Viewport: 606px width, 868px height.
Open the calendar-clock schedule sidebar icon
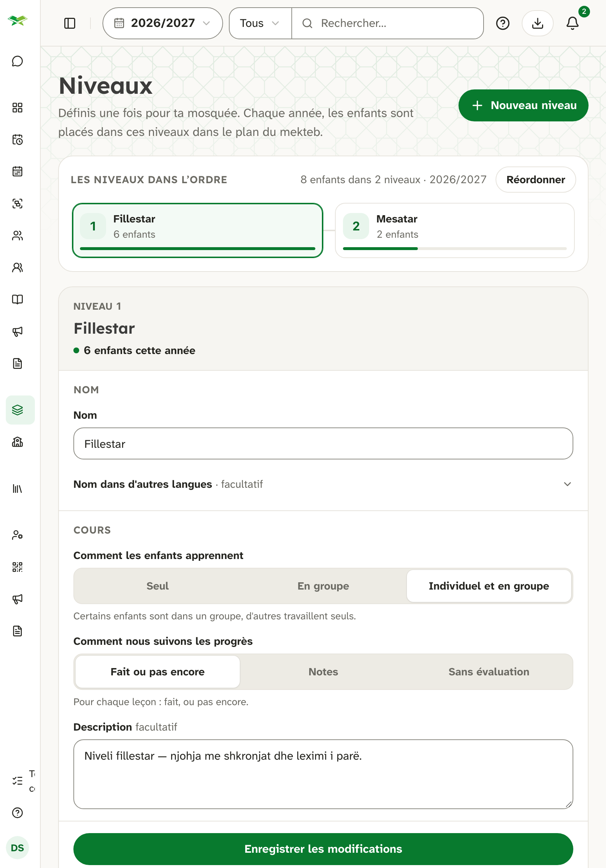[x=17, y=140]
